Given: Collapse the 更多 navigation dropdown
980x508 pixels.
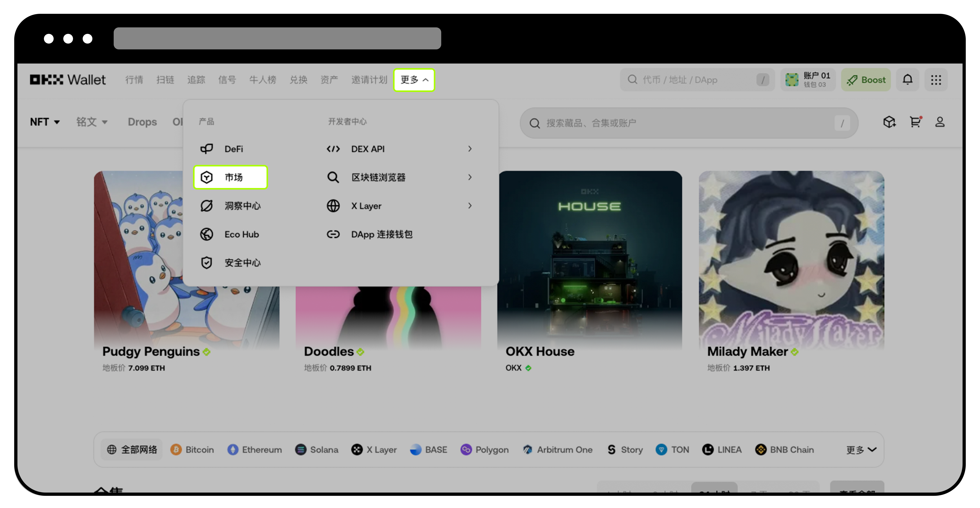Looking at the screenshot, I should point(414,80).
